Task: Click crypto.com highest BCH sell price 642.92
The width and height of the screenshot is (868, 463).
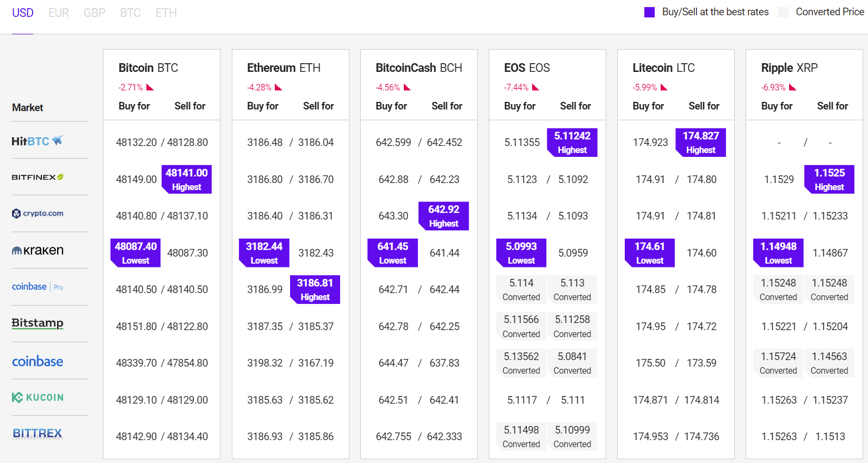Action: 444,216
